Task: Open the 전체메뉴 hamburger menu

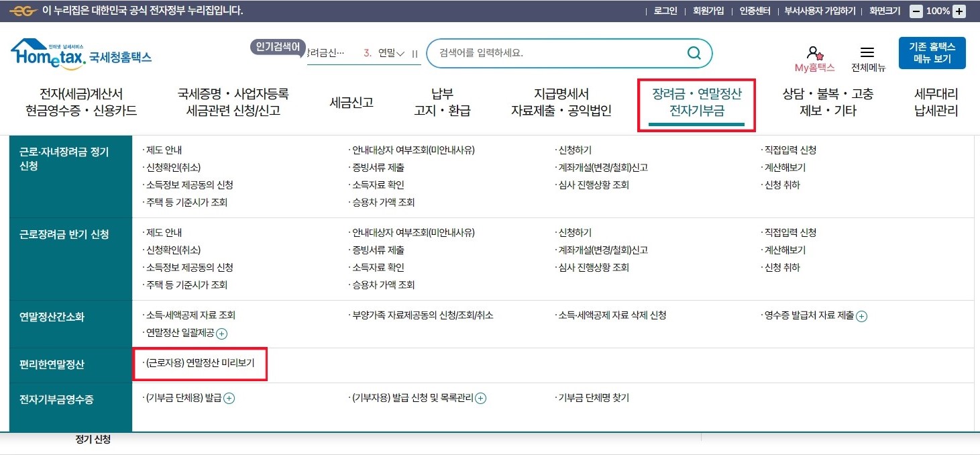Action: [x=867, y=52]
